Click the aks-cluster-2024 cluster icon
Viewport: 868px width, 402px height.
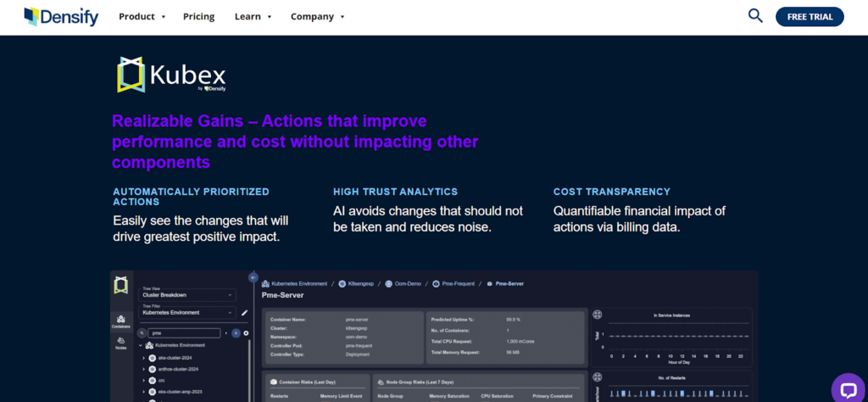[x=153, y=358]
